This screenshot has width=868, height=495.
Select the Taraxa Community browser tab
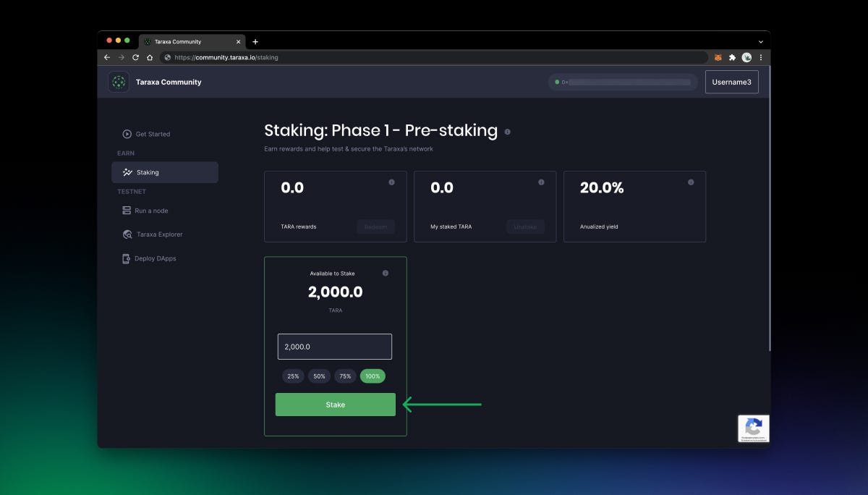(x=192, y=41)
